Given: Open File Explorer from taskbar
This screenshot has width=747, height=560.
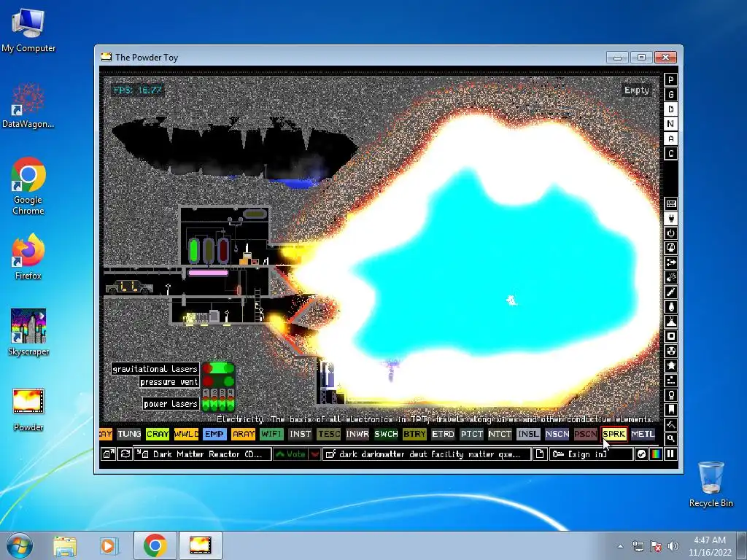Looking at the screenshot, I should pyautogui.click(x=65, y=546).
